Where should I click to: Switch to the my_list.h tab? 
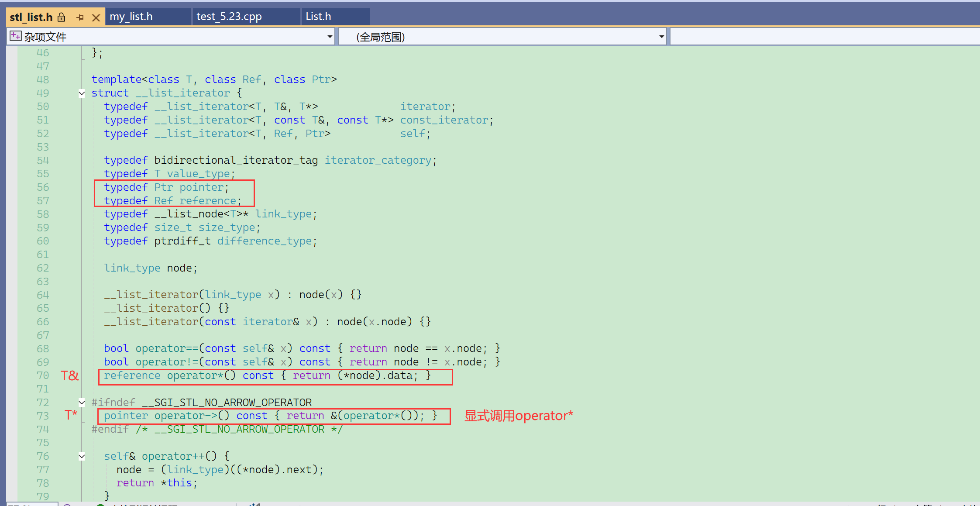[131, 17]
